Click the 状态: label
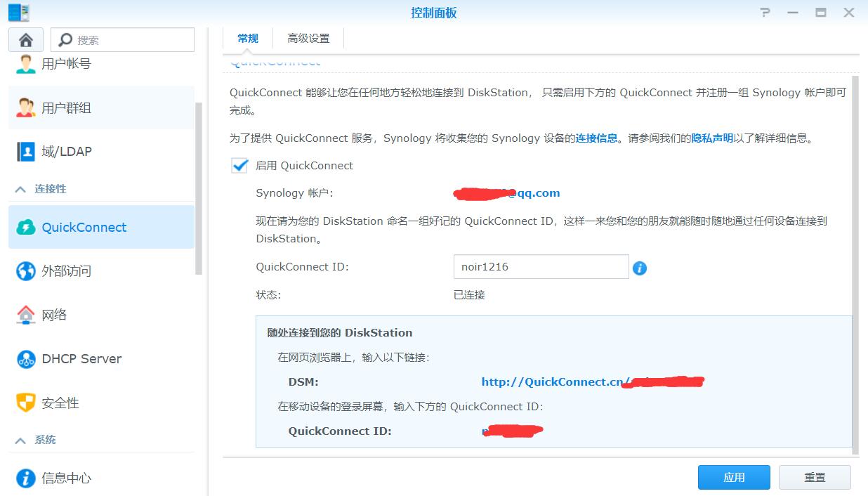The image size is (868, 496). click(x=268, y=295)
